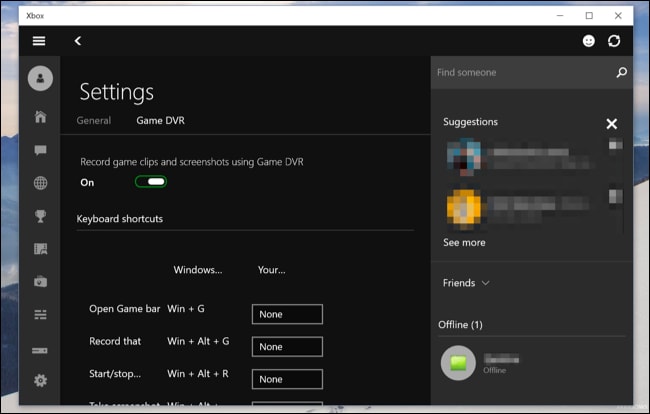Image resolution: width=650 pixels, height=414 pixels.
Task: Open the globe activity icon in sidebar
Action: [x=40, y=183]
